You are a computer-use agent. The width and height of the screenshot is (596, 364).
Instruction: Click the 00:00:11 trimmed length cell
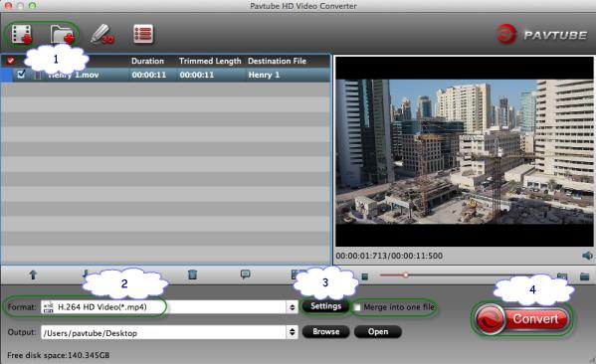[197, 75]
